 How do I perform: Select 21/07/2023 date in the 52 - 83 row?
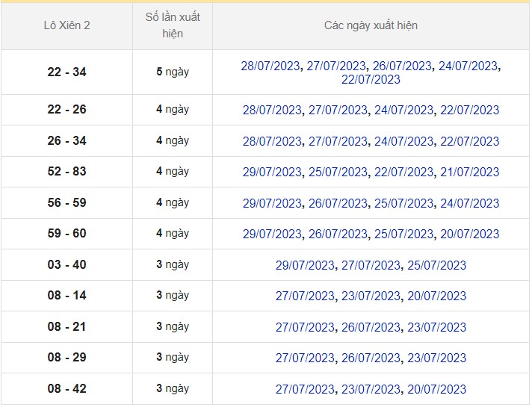(469, 172)
